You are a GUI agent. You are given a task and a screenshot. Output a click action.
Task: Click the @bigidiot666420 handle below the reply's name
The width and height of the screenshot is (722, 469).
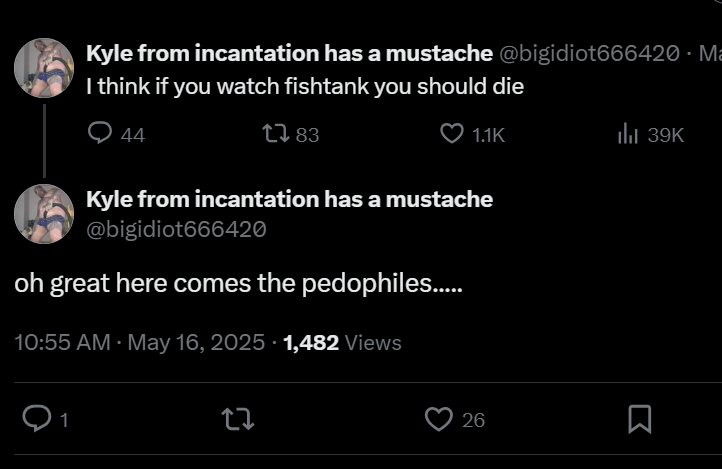pyautogui.click(x=176, y=229)
